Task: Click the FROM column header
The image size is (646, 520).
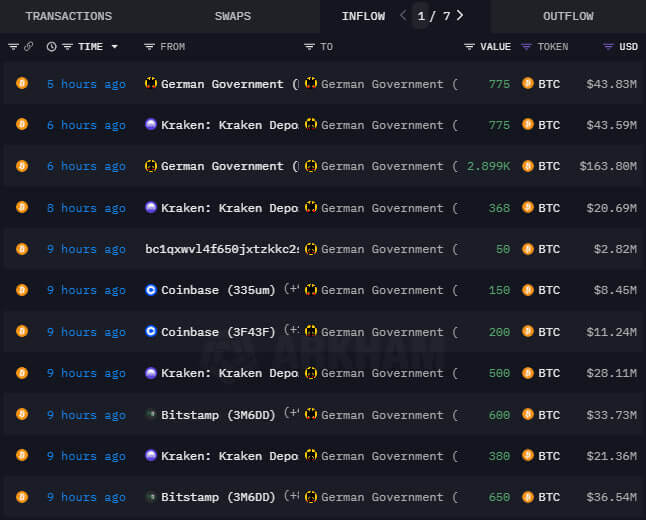Action: pos(173,47)
